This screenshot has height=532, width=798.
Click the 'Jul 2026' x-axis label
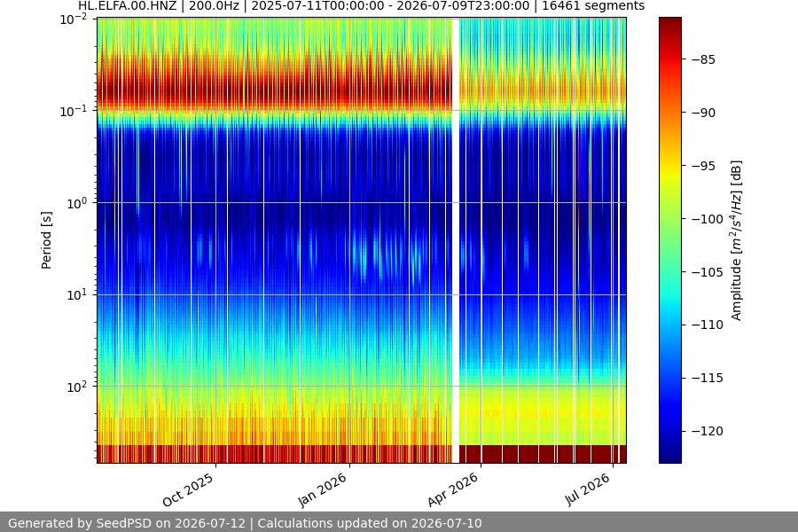pos(587,489)
